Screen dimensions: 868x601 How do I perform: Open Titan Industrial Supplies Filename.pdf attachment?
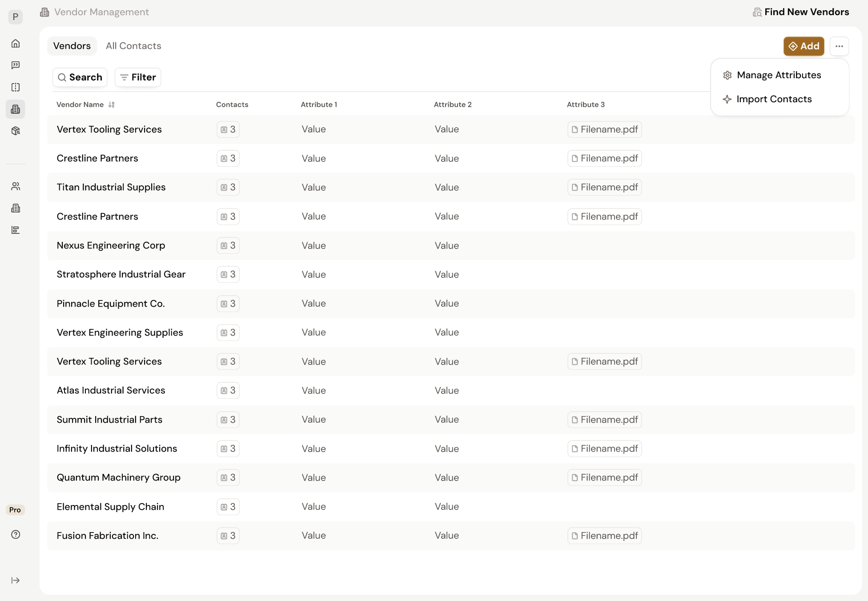(604, 187)
